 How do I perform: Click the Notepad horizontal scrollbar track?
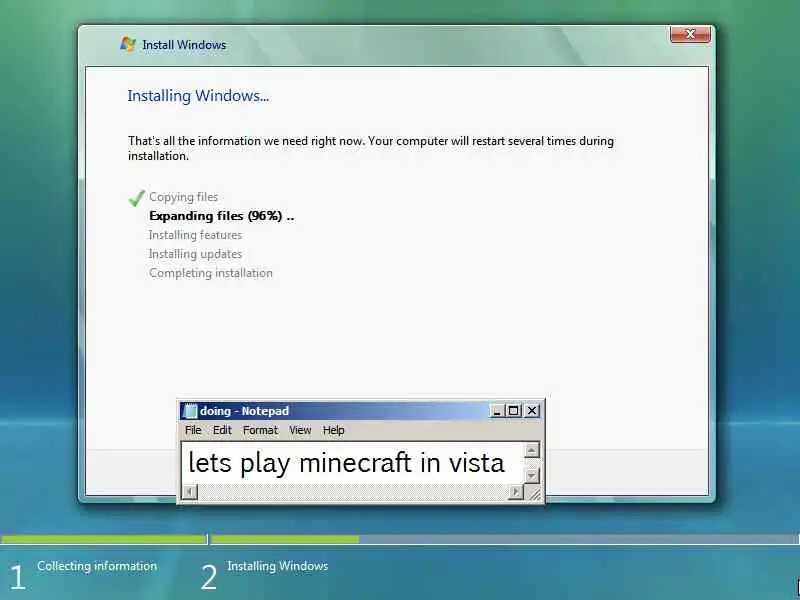click(x=353, y=491)
